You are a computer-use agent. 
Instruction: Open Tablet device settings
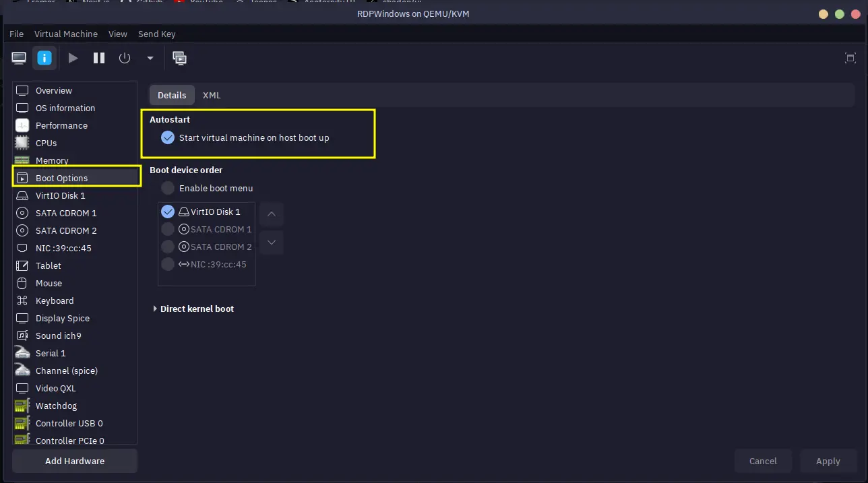[75, 265]
